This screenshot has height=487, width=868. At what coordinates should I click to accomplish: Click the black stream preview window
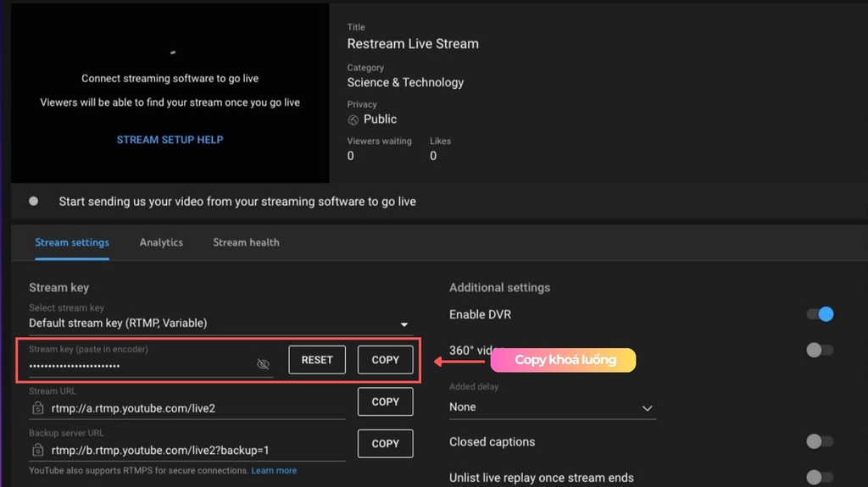click(x=170, y=93)
